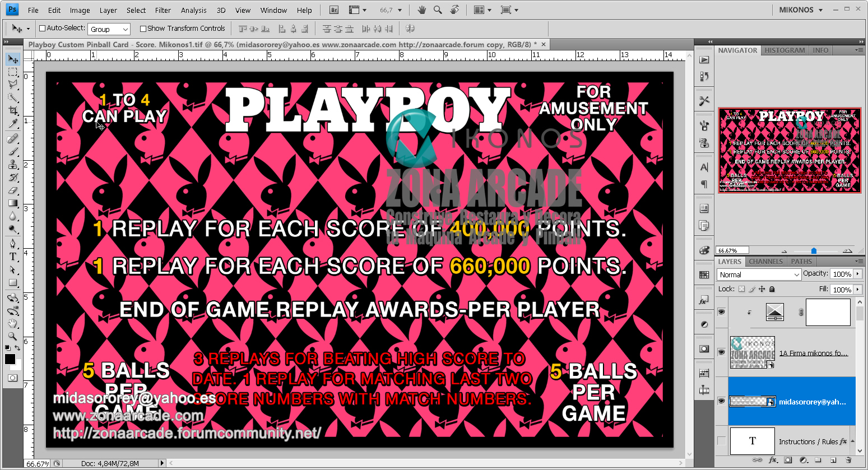Select the Pen tool
The height and width of the screenshot is (470, 868).
13,244
